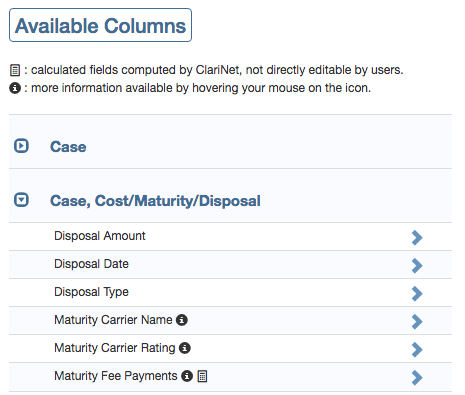Add Disposal Date column with chevron icon
This screenshot has height=395, width=465.
417,266
